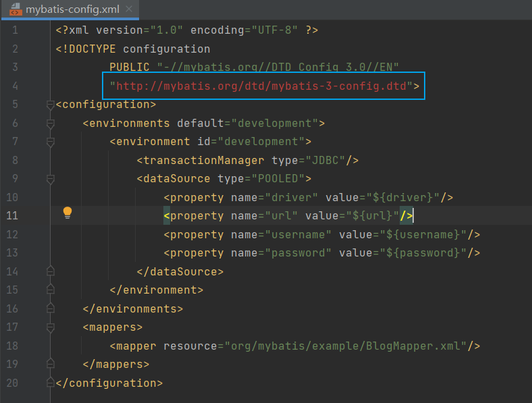Click the closing </environment> tag text
The image size is (532, 403).
tap(157, 290)
